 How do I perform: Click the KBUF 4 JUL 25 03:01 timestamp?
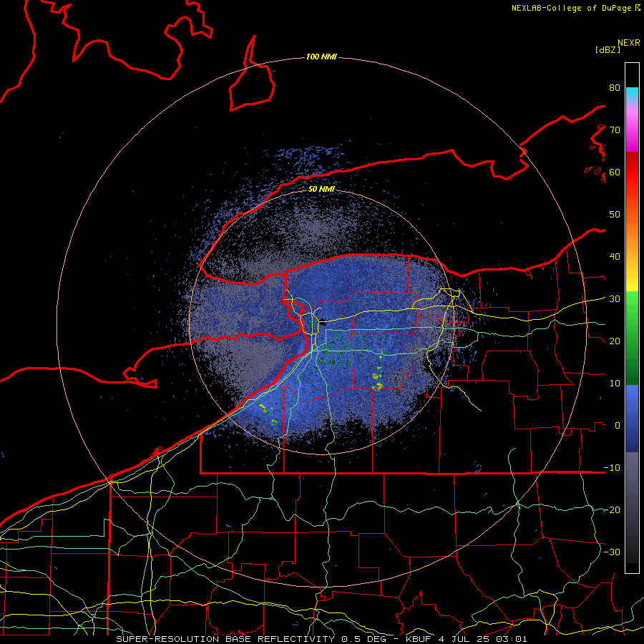coord(466,639)
